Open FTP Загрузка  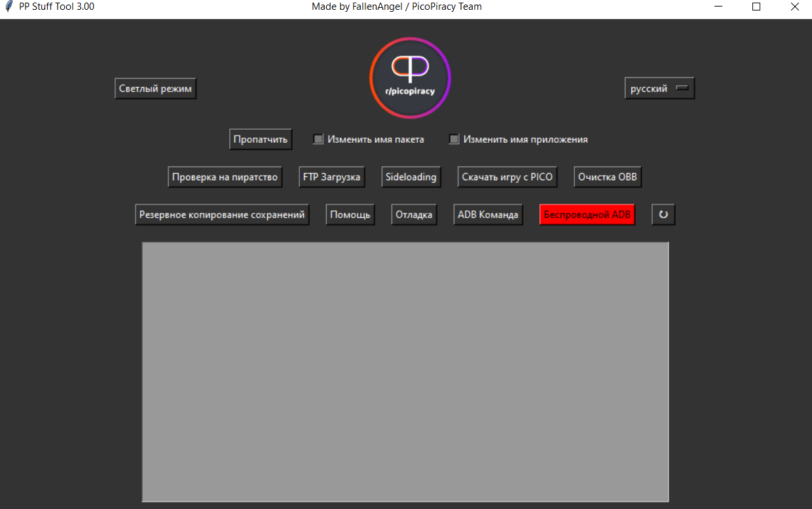pos(331,177)
